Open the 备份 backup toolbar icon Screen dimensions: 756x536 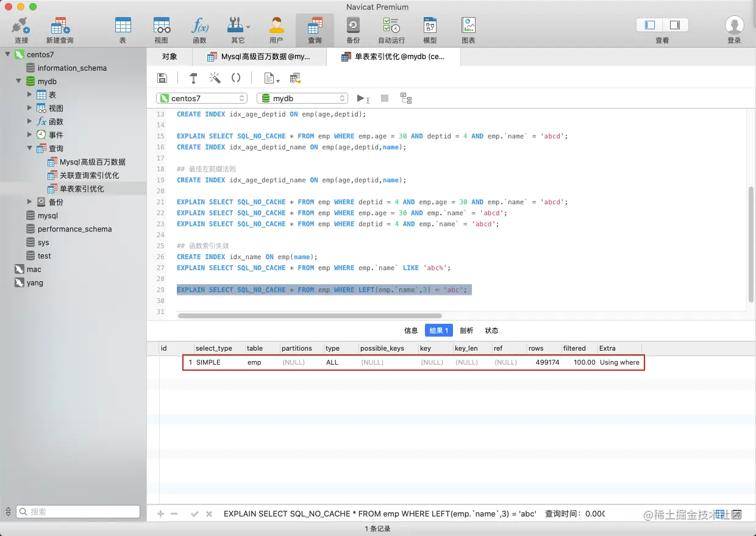coord(353,30)
